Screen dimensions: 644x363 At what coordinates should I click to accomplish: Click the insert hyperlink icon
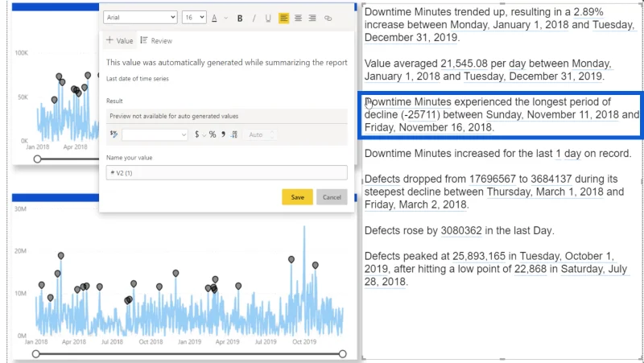click(328, 18)
